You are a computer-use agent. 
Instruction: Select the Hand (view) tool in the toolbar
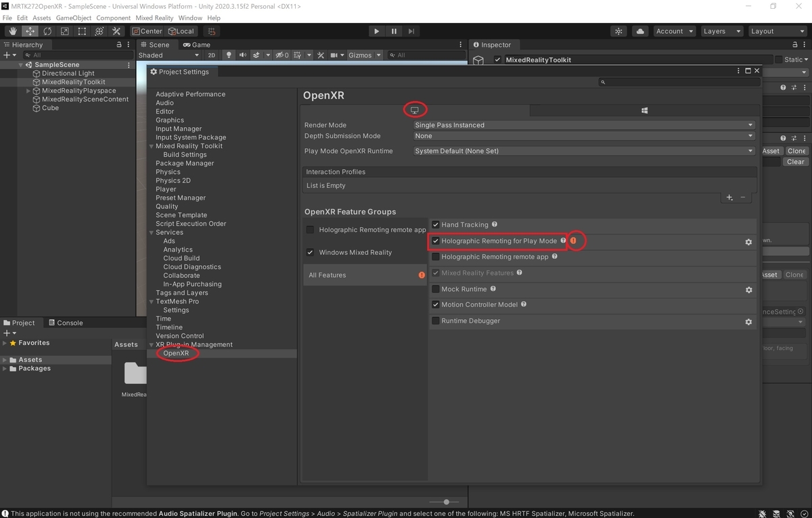point(13,31)
